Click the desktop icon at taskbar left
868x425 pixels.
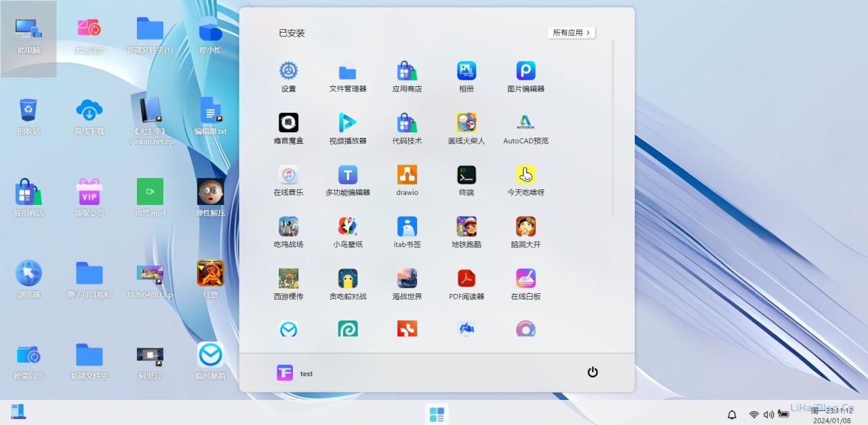(18, 411)
